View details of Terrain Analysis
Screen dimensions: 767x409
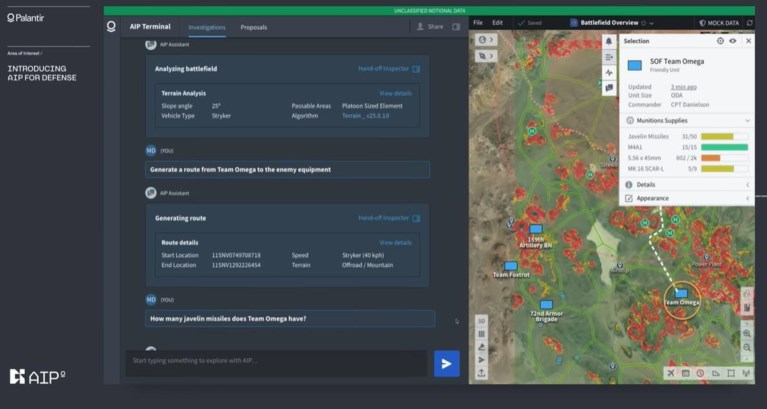395,93
